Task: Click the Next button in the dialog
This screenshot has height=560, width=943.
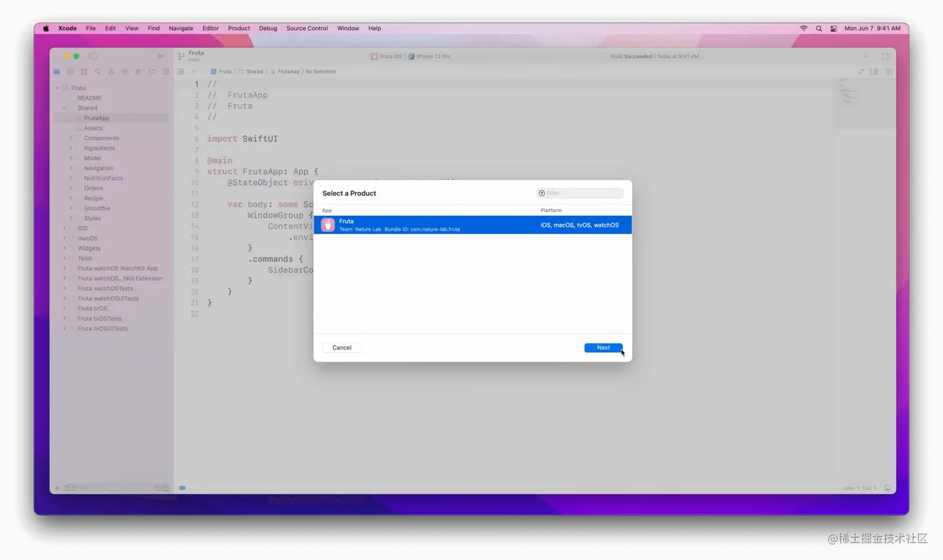Action: point(603,347)
